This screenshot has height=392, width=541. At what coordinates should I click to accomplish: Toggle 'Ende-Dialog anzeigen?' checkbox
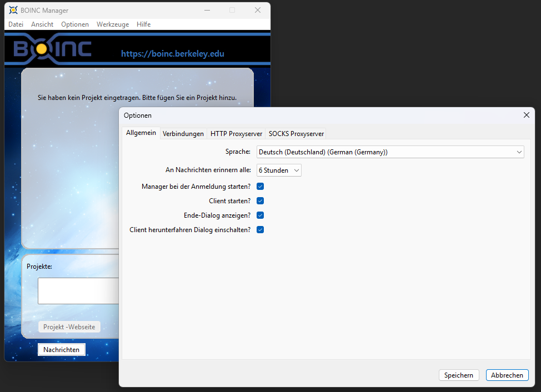click(x=260, y=215)
